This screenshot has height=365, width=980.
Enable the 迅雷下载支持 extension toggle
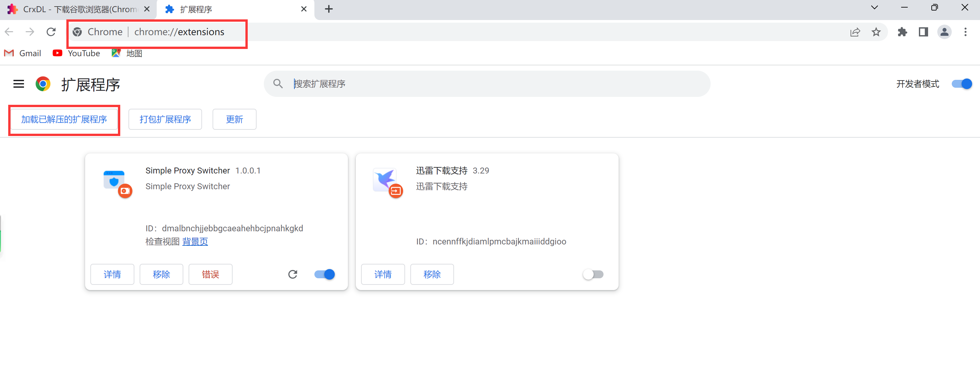tap(593, 274)
